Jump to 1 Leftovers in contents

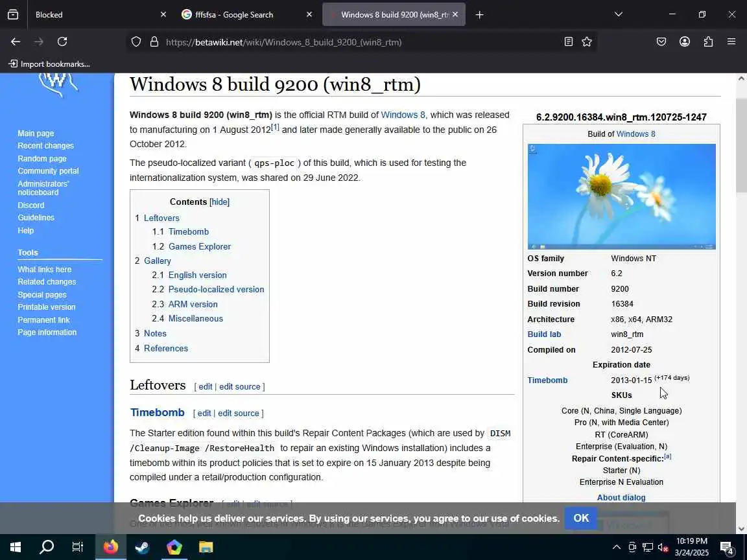(x=157, y=218)
